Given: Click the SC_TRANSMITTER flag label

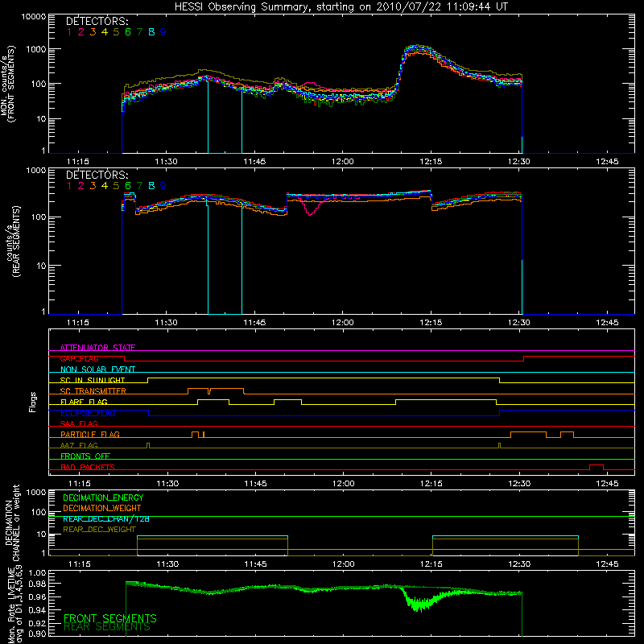Looking at the screenshot, I should point(93,390).
